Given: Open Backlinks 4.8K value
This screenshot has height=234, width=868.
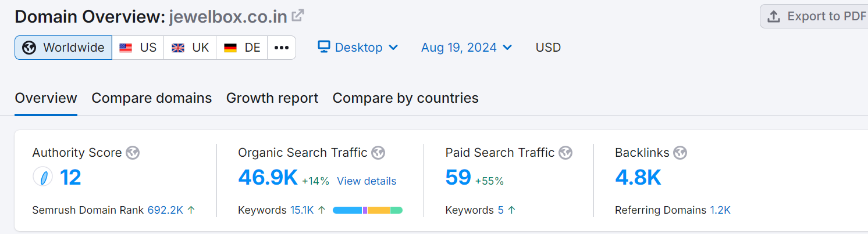Looking at the screenshot, I should 638,177.
